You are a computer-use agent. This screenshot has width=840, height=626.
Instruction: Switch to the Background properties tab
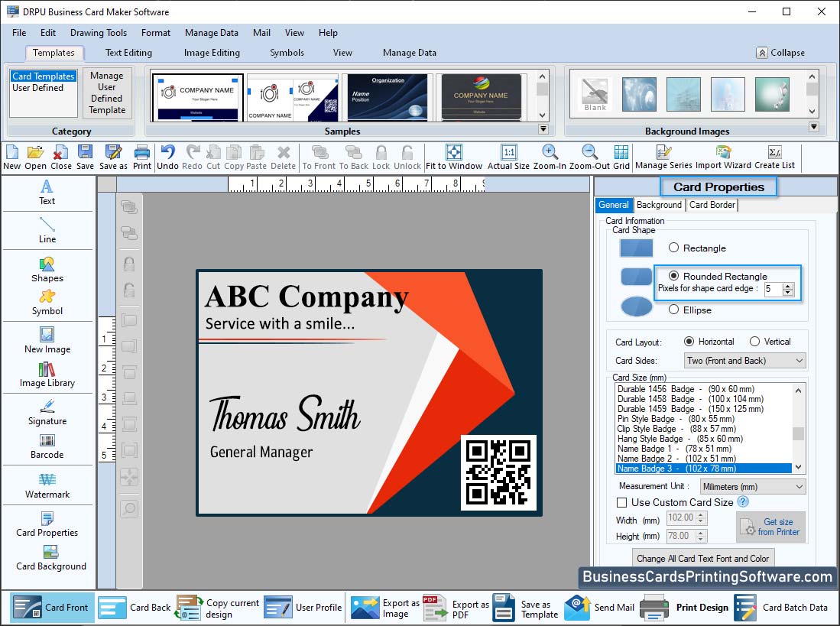[659, 205]
